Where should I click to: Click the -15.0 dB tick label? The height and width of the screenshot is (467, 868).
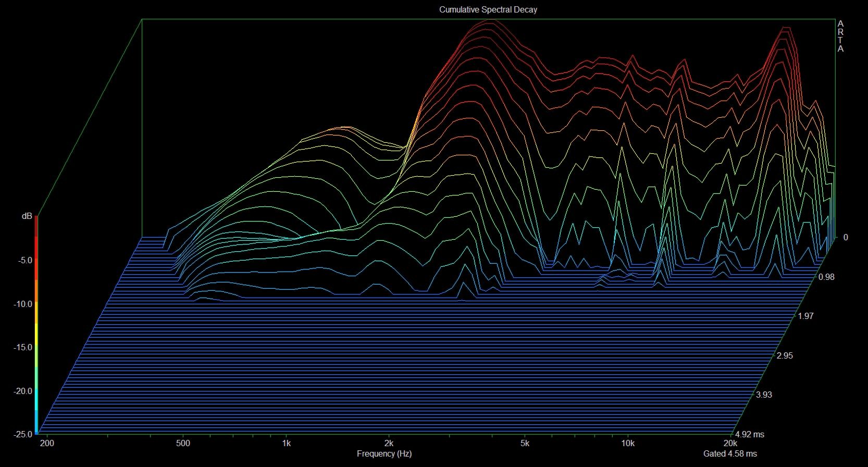pyautogui.click(x=23, y=347)
